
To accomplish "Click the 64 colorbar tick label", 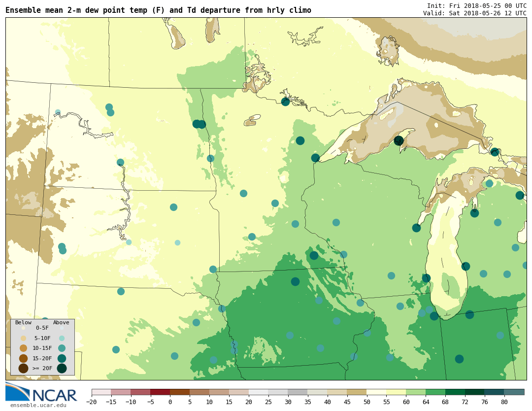I will (x=426, y=402).
